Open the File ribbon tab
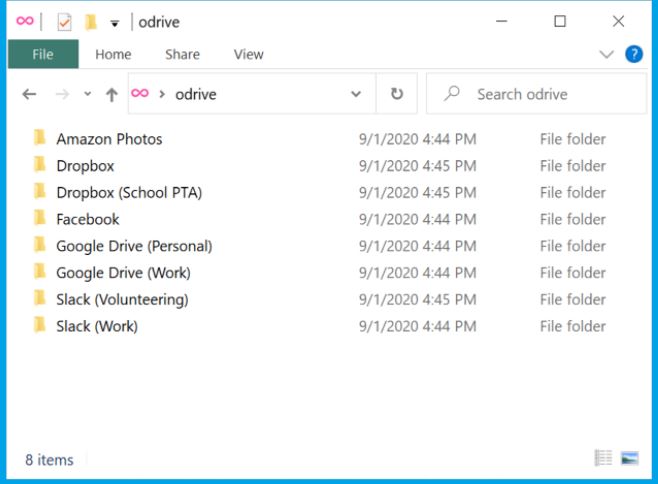658x484 pixels. 43,54
